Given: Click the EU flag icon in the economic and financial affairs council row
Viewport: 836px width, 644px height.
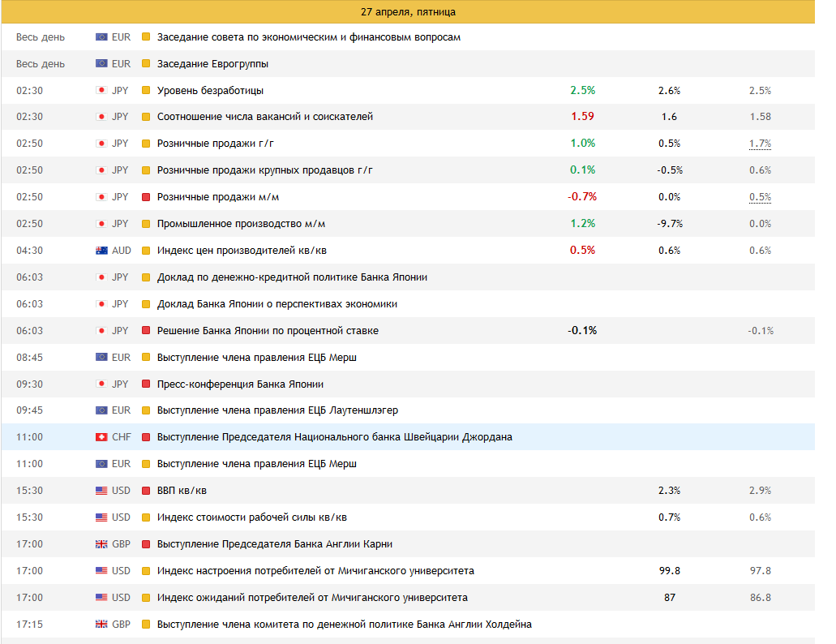Looking at the screenshot, I should pos(101,36).
